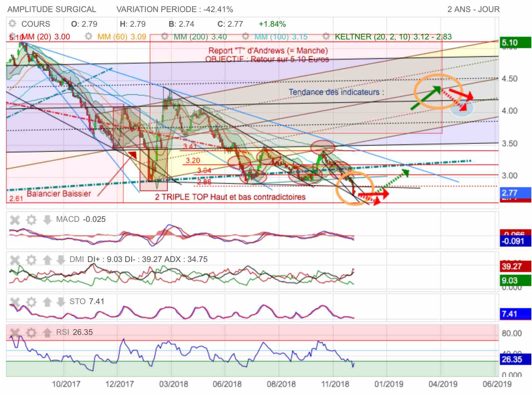Select the MM (100) 3.15 legend
Image resolution: width=532 pixels, height=395 pixels.
coord(281,37)
